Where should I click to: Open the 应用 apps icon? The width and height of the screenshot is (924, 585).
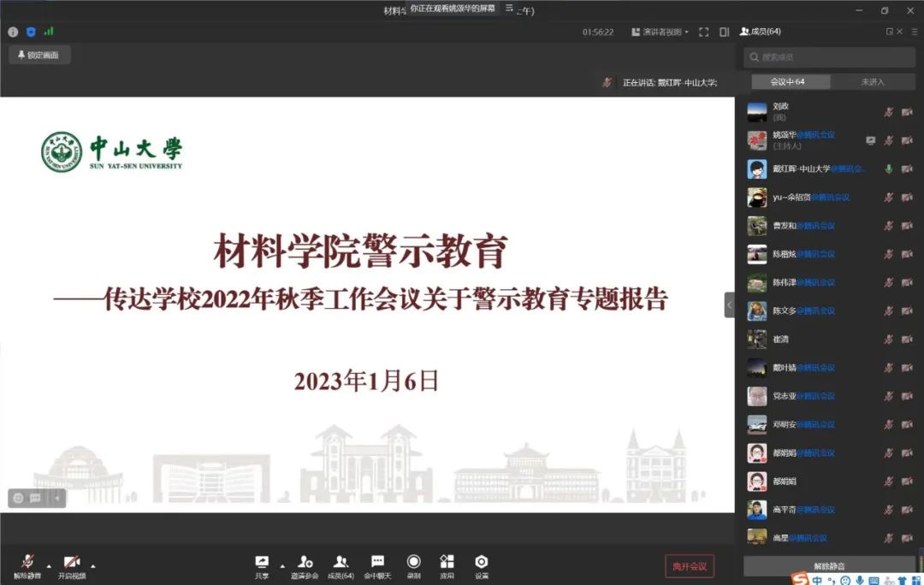coord(447,562)
